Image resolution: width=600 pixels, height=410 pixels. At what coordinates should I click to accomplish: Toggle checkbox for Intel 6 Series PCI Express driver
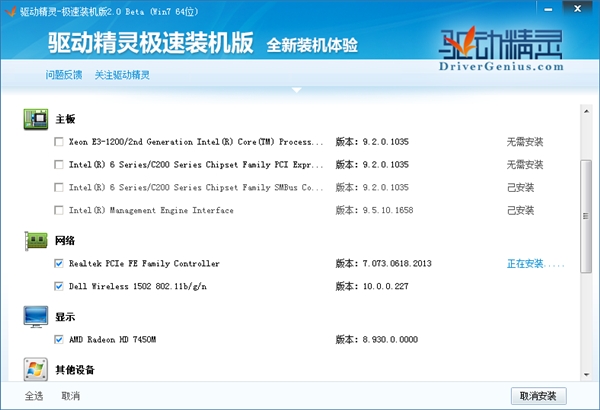59,165
